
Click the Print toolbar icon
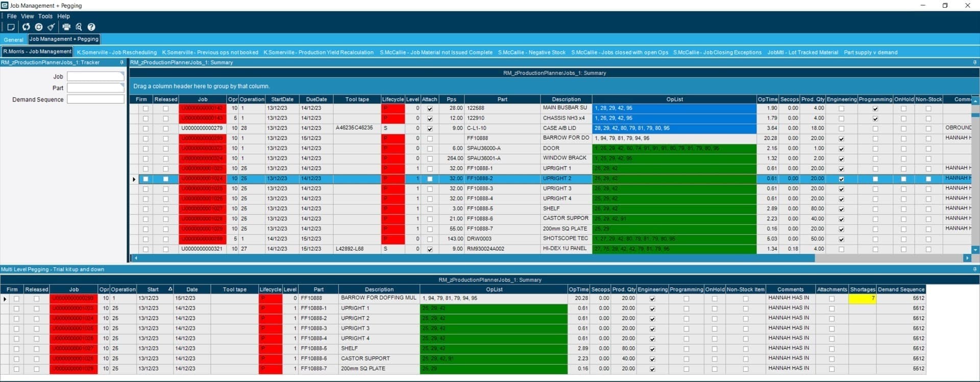tap(66, 27)
